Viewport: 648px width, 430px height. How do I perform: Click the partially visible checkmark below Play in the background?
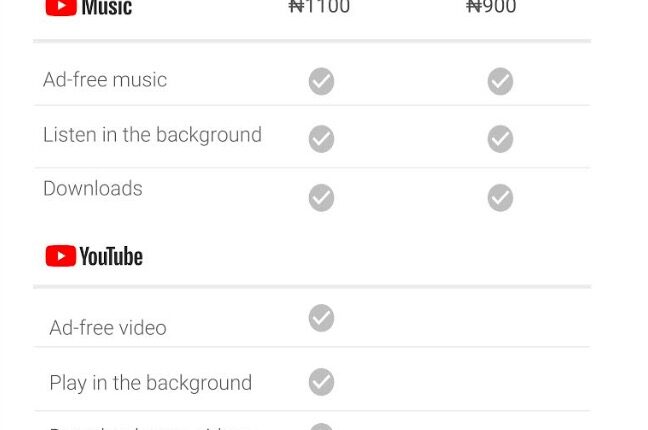(321, 426)
